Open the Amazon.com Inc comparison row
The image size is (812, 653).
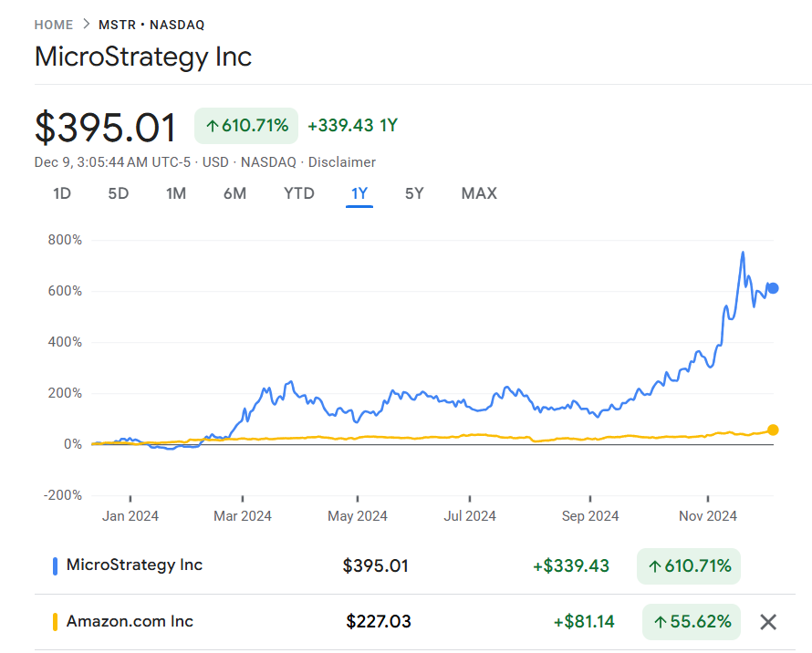point(130,622)
